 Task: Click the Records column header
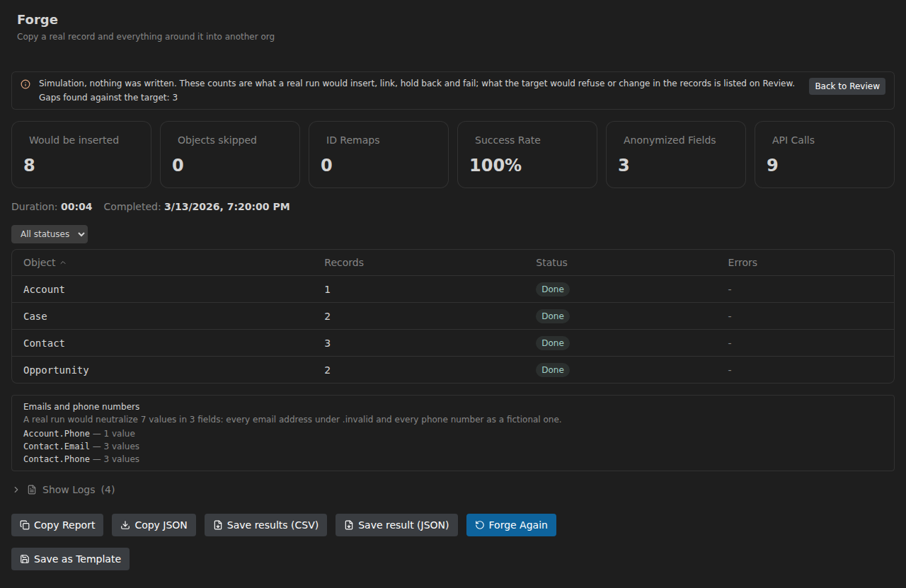[344, 263]
